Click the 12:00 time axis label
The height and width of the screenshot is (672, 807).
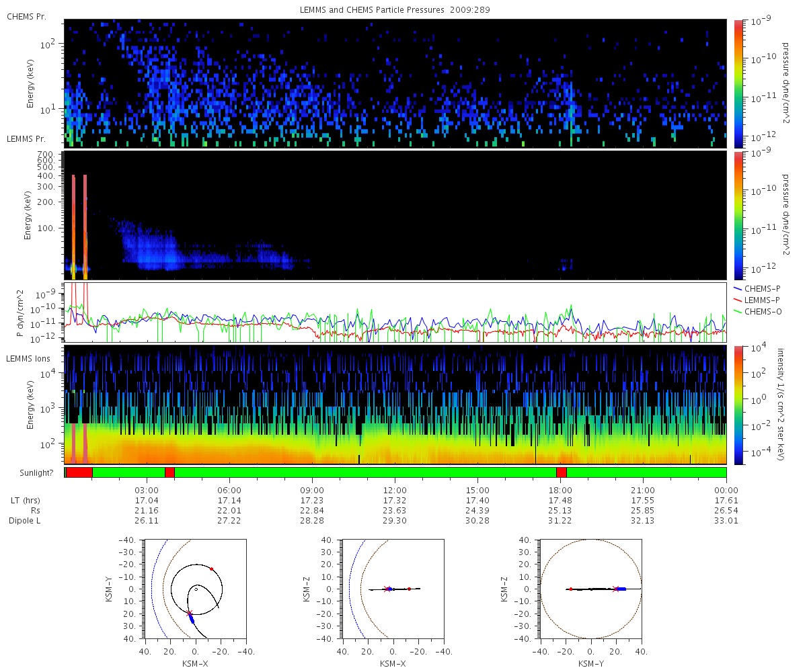click(395, 490)
